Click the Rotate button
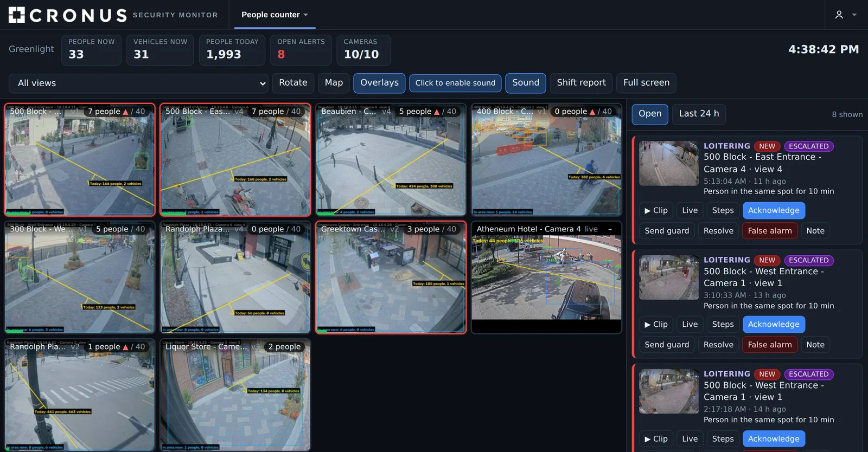 coord(293,83)
